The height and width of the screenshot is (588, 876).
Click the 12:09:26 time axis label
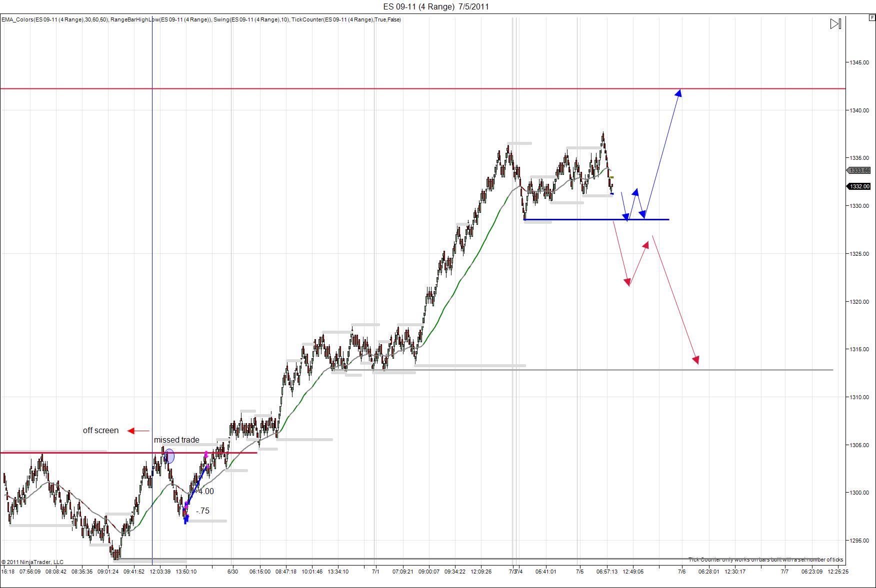coord(481,572)
